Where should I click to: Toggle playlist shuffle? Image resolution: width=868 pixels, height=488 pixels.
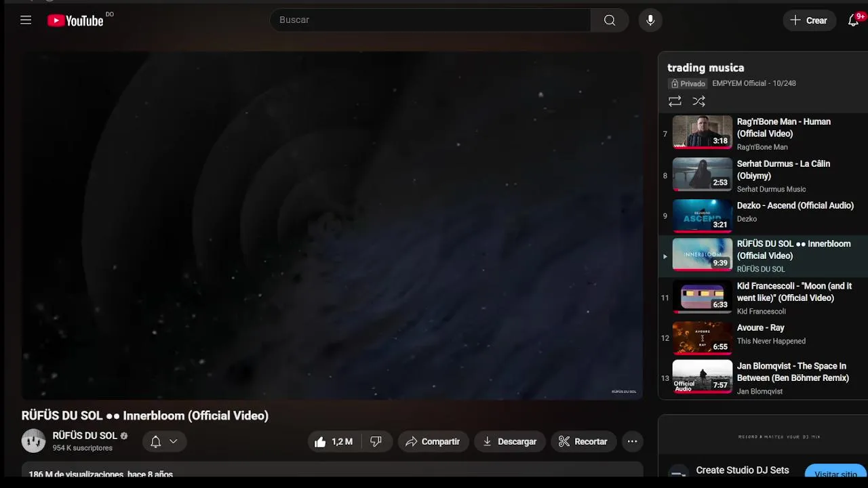pos(699,101)
